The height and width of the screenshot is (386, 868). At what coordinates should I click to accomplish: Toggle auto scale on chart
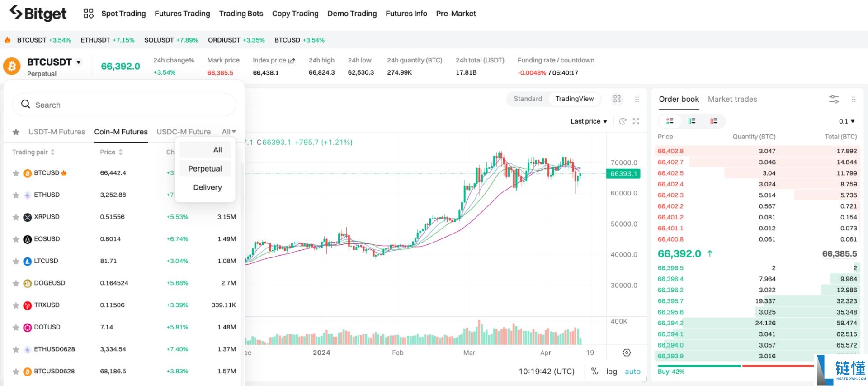tap(632, 371)
